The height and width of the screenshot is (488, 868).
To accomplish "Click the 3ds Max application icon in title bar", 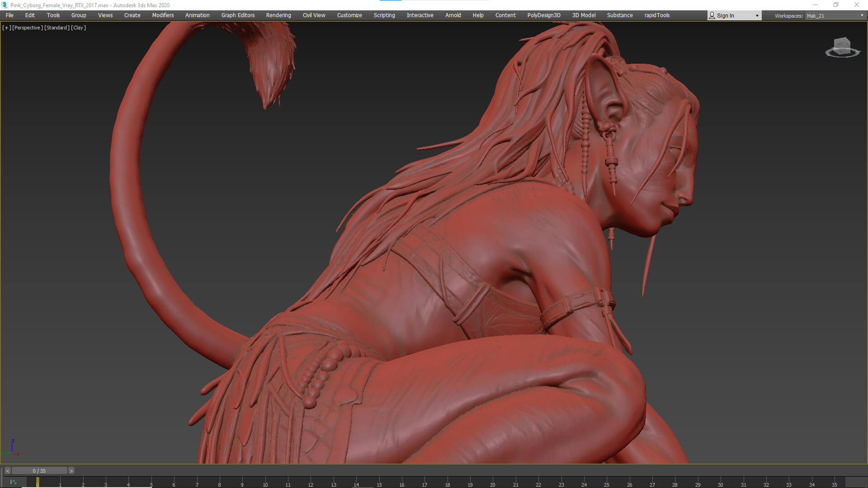I will (5, 5).
